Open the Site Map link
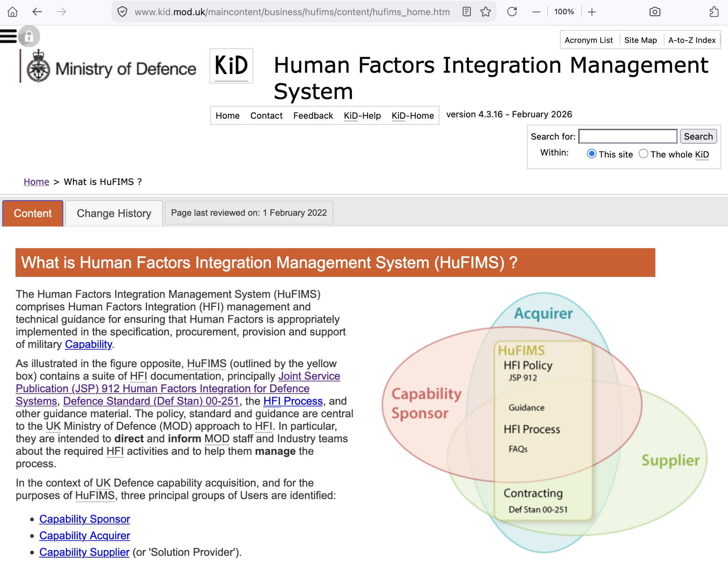 pyautogui.click(x=640, y=40)
